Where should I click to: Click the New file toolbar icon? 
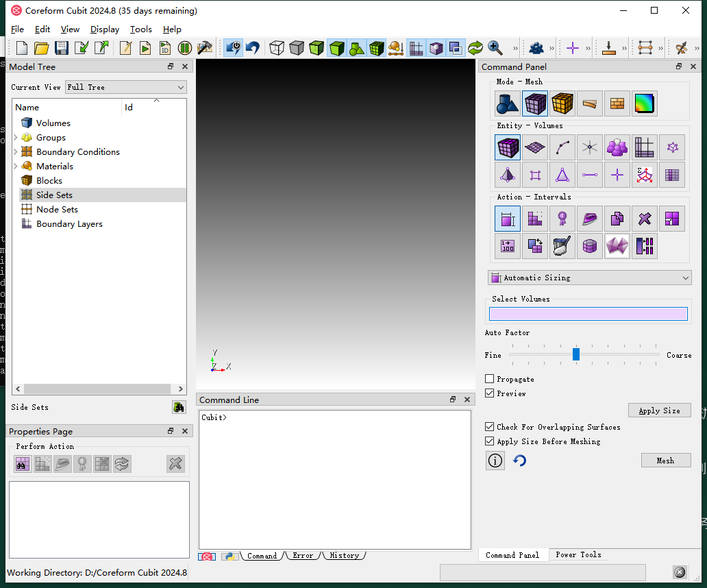click(x=22, y=48)
